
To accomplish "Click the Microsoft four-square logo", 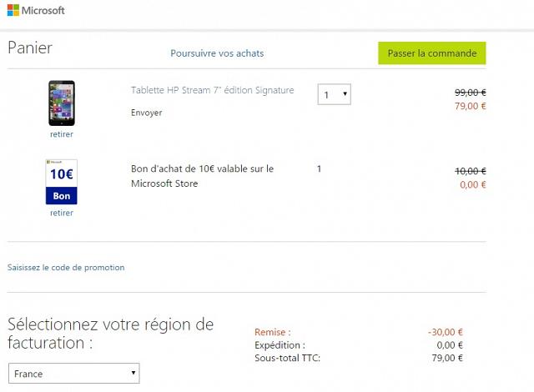I will pyautogui.click(x=13, y=11).
